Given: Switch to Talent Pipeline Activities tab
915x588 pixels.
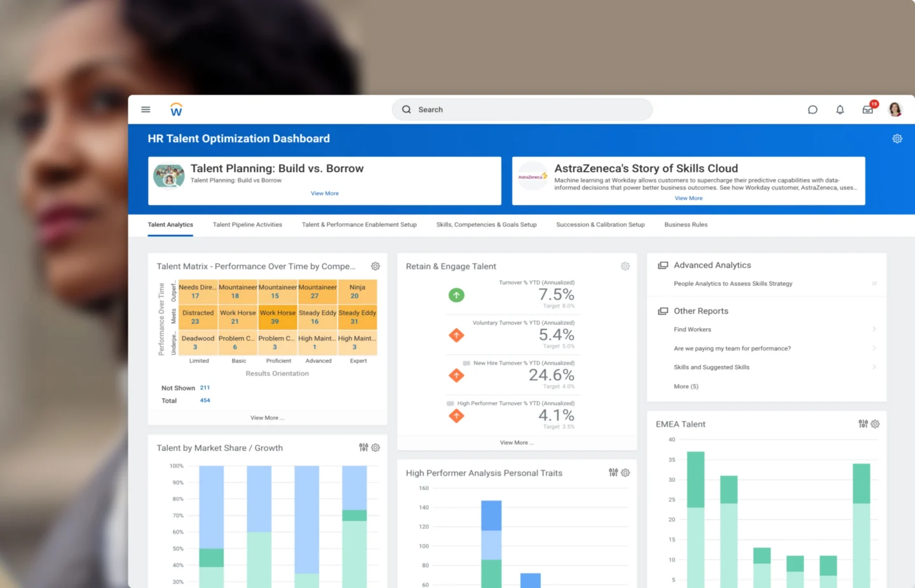Looking at the screenshot, I should tap(247, 225).
